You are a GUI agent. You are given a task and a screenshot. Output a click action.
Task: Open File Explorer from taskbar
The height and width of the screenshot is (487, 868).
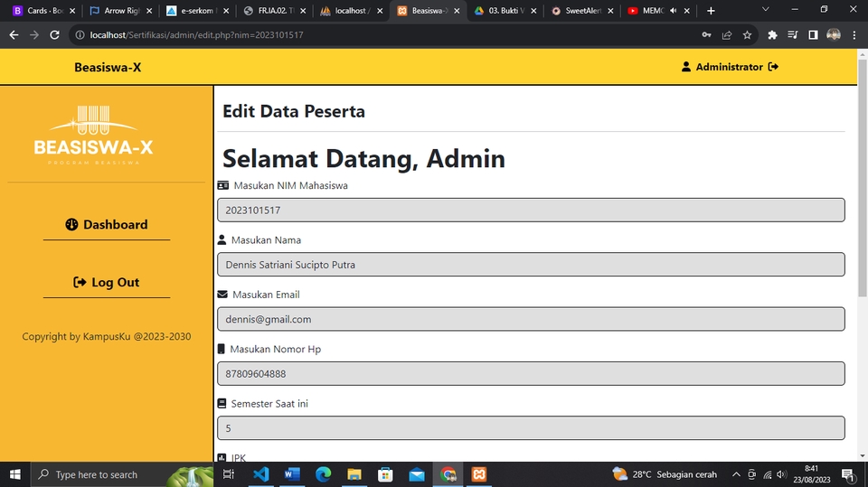tap(354, 474)
